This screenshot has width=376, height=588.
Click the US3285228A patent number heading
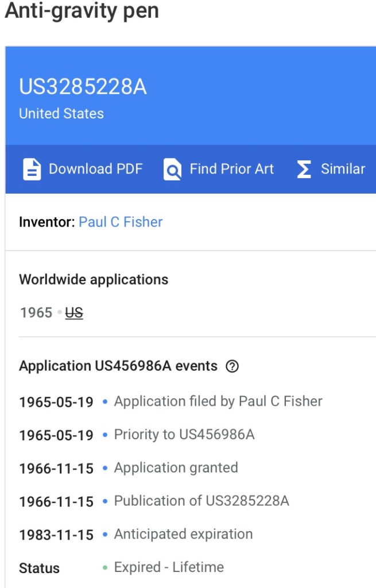coord(83,87)
